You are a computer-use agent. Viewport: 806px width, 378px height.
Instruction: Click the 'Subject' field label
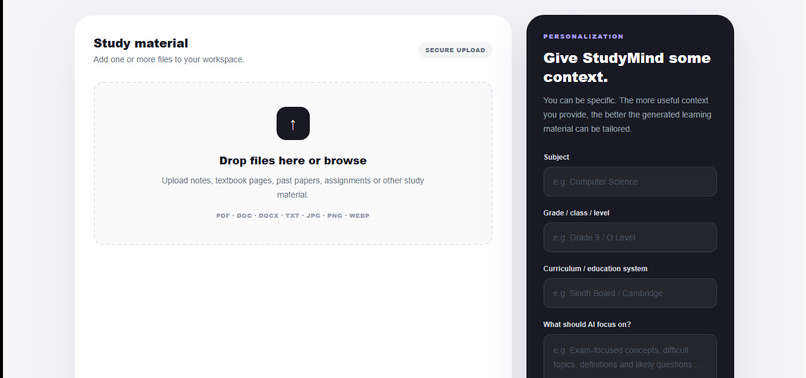point(556,157)
